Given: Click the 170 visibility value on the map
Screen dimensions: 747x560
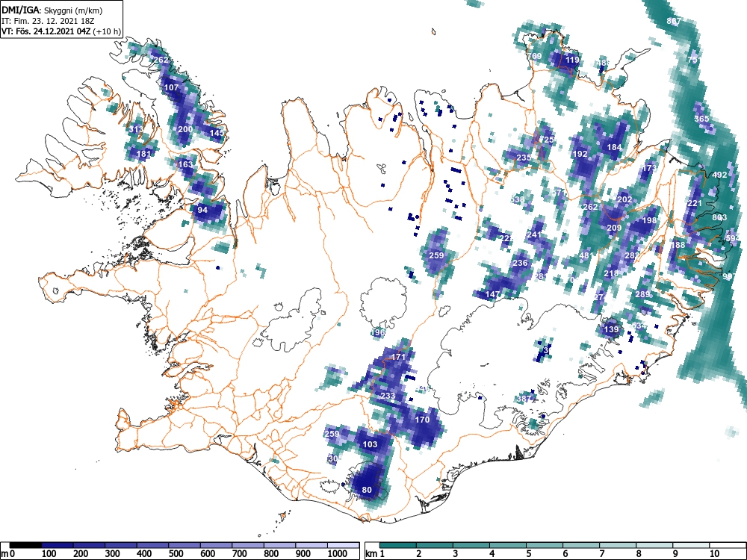Looking at the screenshot, I should click(x=422, y=420).
